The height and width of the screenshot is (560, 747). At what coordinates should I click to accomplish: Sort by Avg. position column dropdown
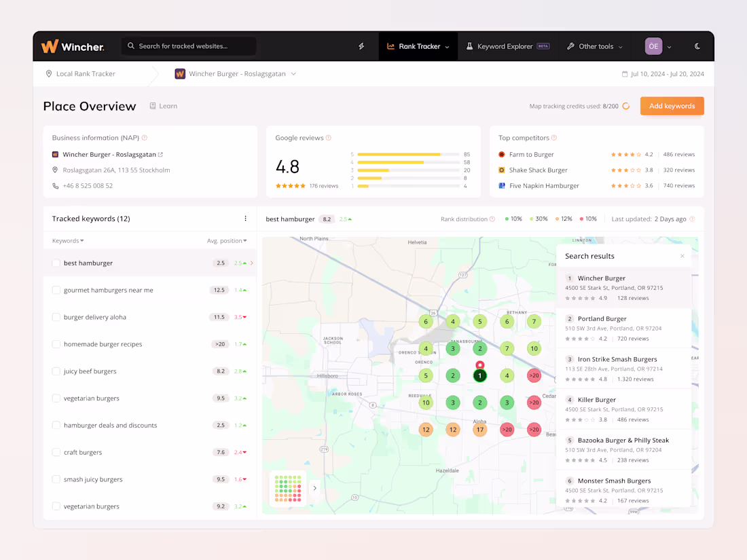227,240
